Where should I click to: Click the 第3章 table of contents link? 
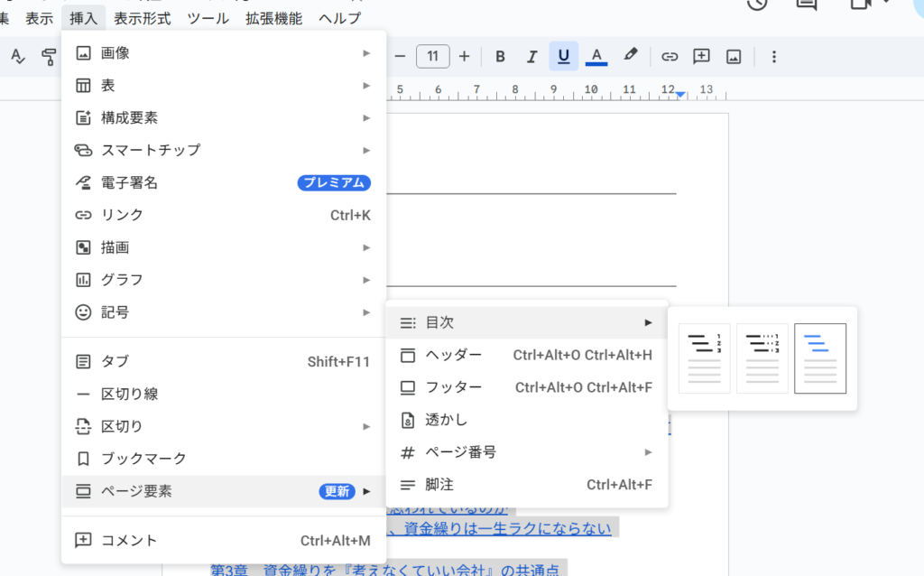coord(384,570)
